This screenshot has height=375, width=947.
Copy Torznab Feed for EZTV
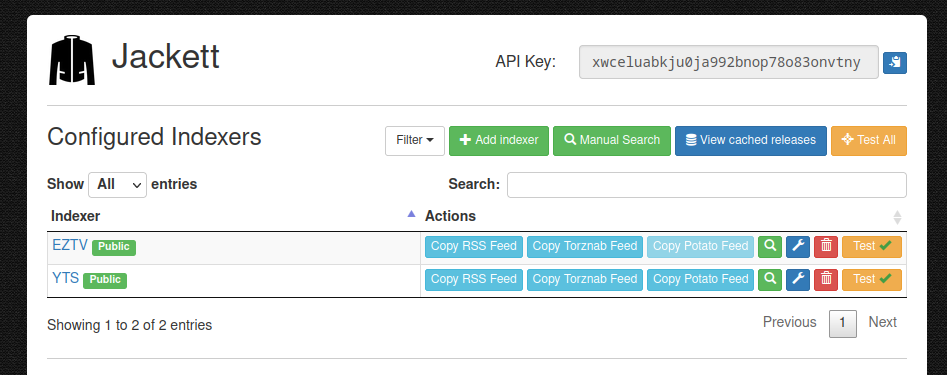[x=585, y=246]
